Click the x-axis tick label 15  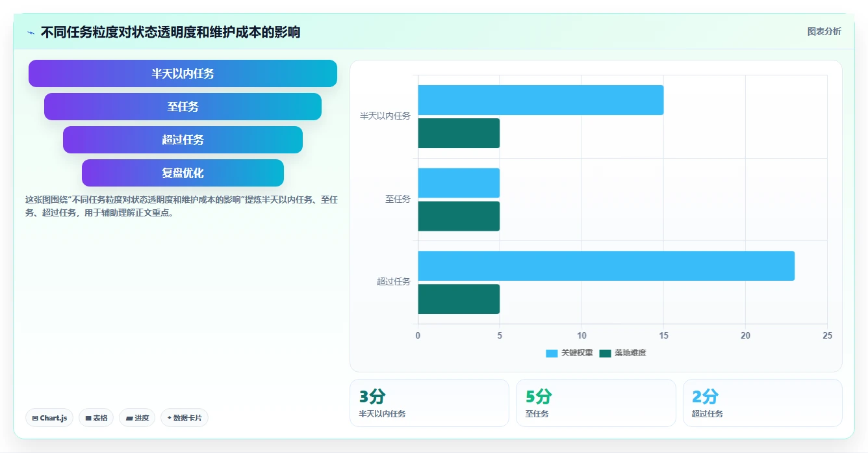[663, 335]
